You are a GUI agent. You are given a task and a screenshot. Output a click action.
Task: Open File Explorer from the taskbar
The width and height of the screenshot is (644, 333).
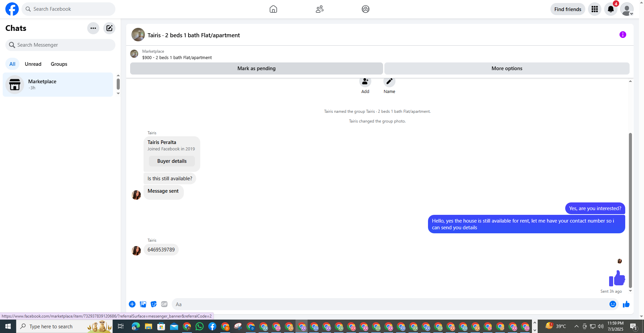148,326
